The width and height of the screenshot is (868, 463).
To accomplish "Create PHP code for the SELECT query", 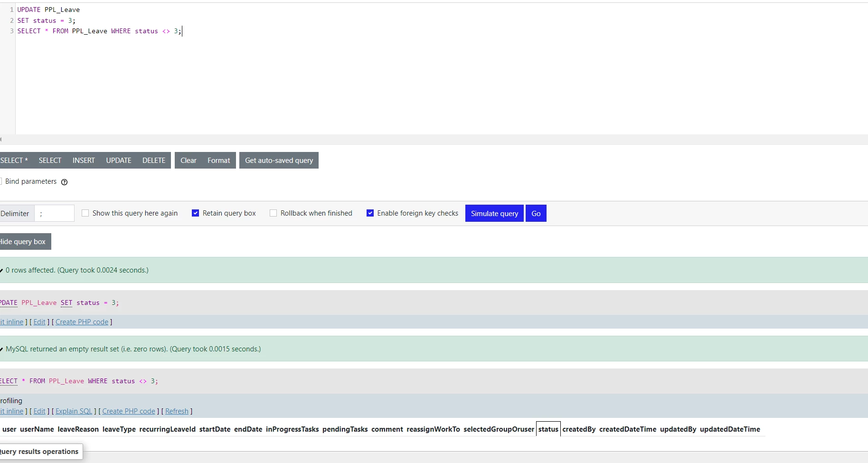I will coord(129,411).
